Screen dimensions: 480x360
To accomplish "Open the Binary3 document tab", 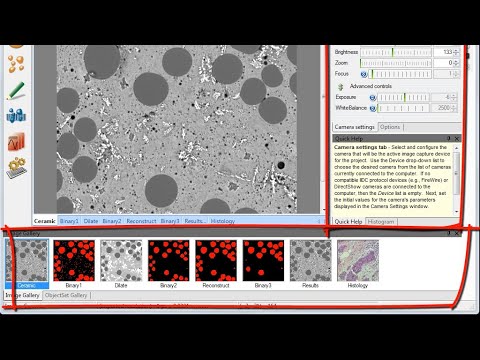I will [x=170, y=221].
